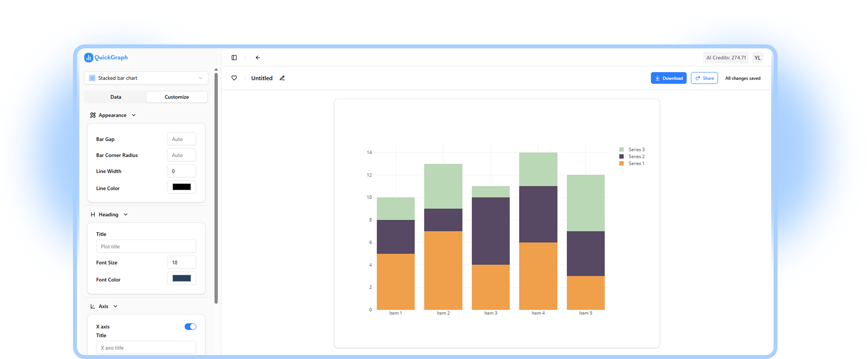The width and height of the screenshot is (868, 359).
Task: Click the Series 2 legend marker
Action: (621, 157)
